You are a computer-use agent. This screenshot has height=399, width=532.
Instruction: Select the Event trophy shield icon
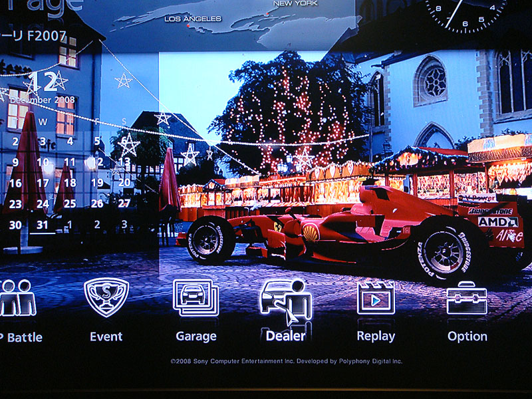tap(106, 297)
